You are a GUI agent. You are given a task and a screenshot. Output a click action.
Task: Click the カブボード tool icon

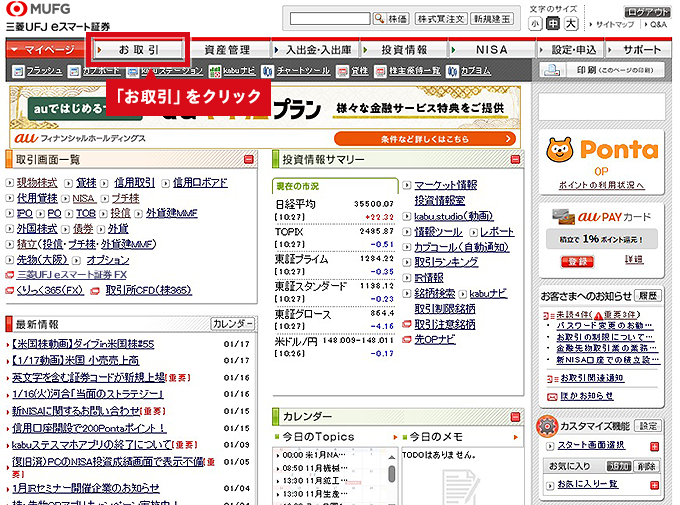(75, 71)
